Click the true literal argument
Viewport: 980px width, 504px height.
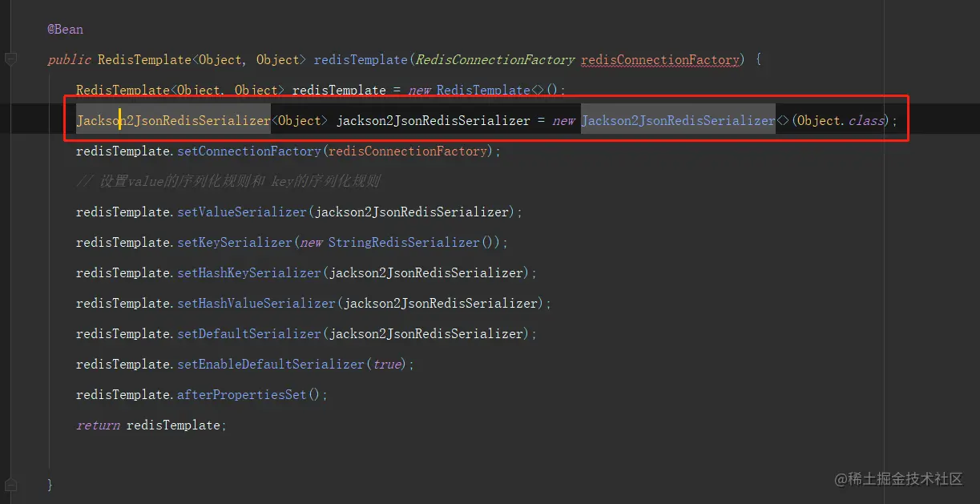click(x=387, y=365)
